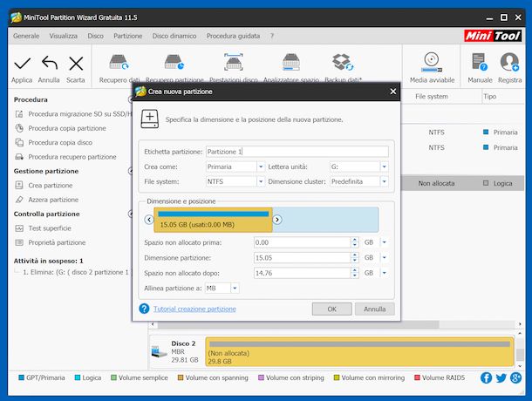
Task: Click the Procedura recupero partizione icon
Action: click(x=19, y=157)
